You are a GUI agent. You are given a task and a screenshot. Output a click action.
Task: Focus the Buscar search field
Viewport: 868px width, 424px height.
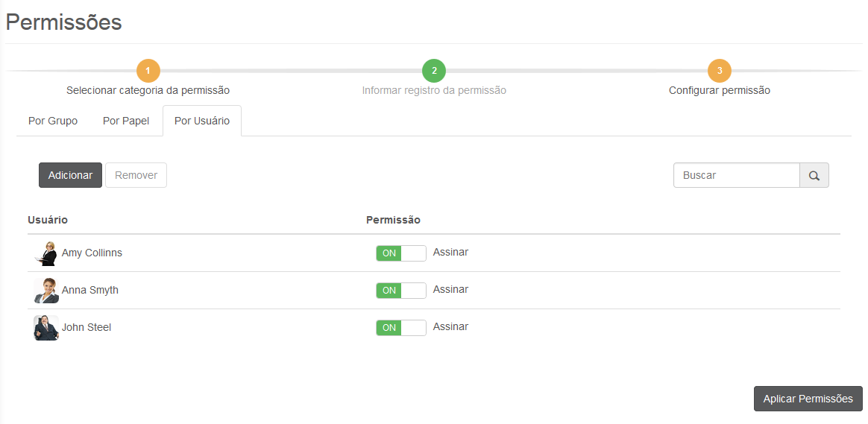[736, 176]
